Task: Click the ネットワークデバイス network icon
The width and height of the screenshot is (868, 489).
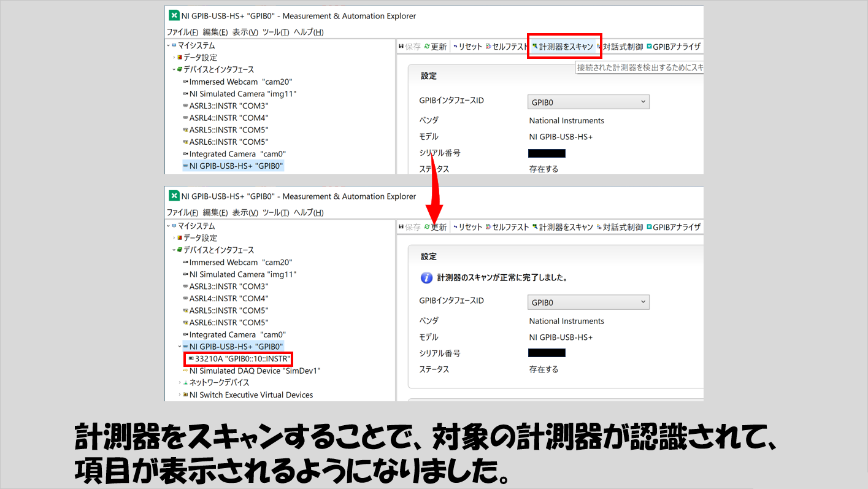Action: (185, 383)
